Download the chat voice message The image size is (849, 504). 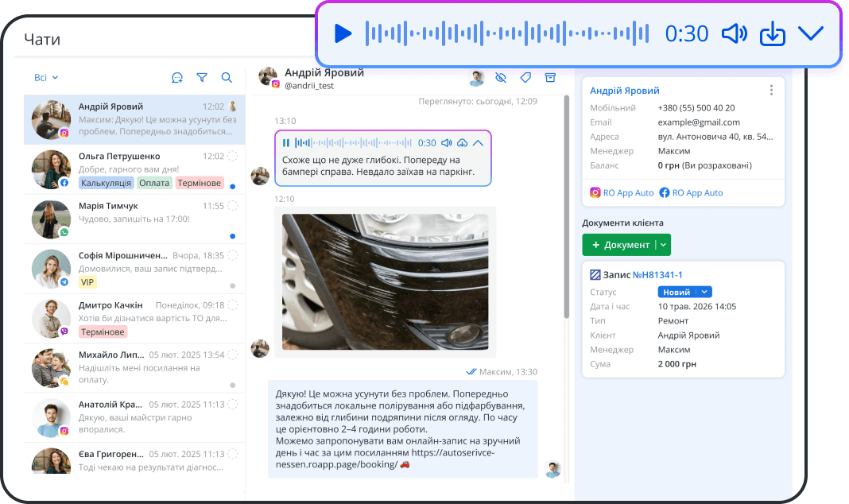coord(463,143)
